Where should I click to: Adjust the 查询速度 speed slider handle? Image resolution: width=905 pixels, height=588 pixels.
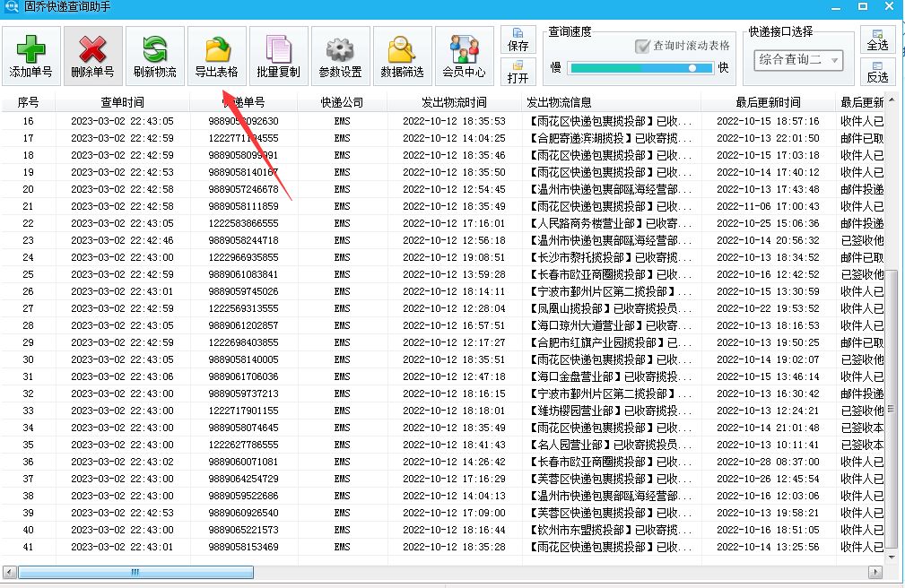[692, 68]
